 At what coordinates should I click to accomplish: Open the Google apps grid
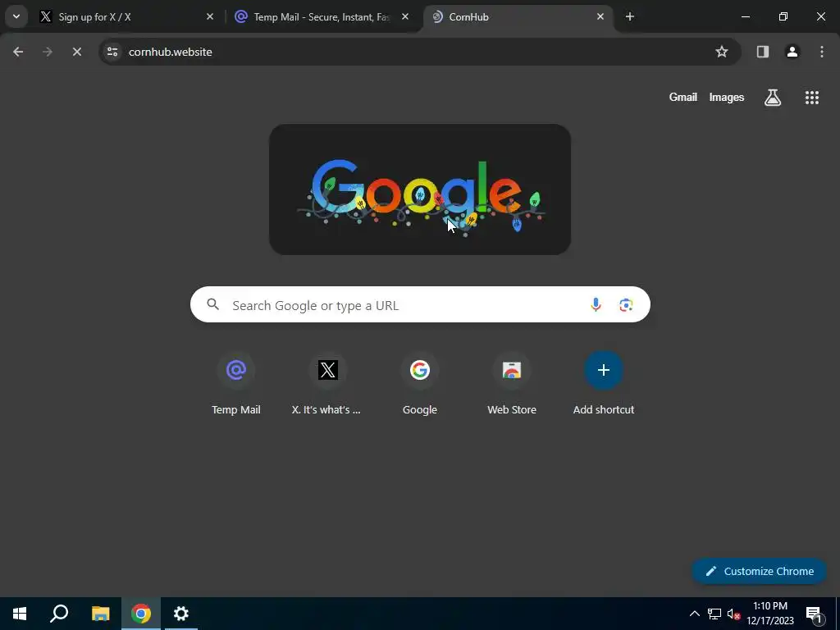[x=812, y=98]
